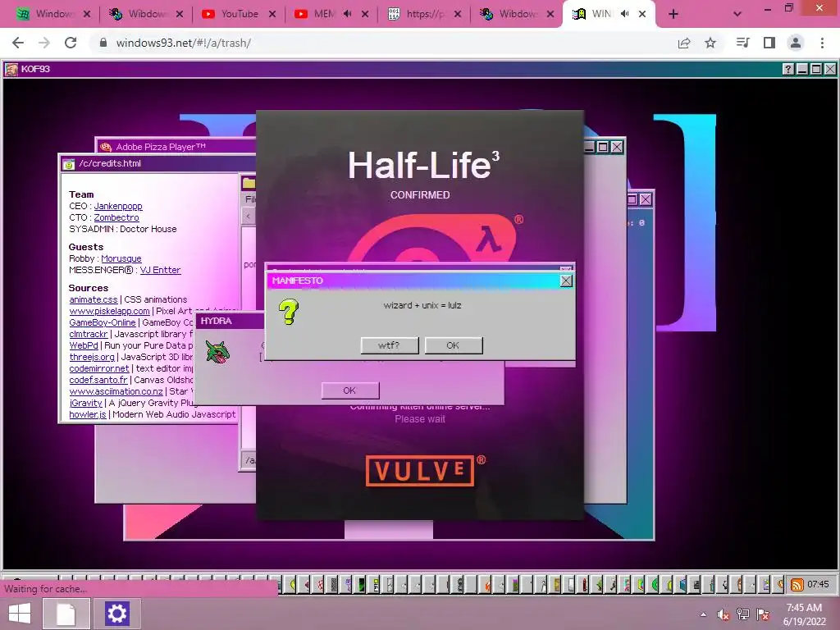Close the YouTube tab
This screenshot has width=840, height=630.
(x=272, y=14)
